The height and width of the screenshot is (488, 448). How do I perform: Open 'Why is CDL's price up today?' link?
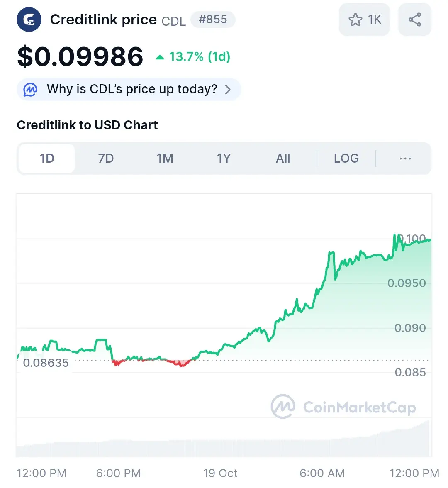(132, 89)
